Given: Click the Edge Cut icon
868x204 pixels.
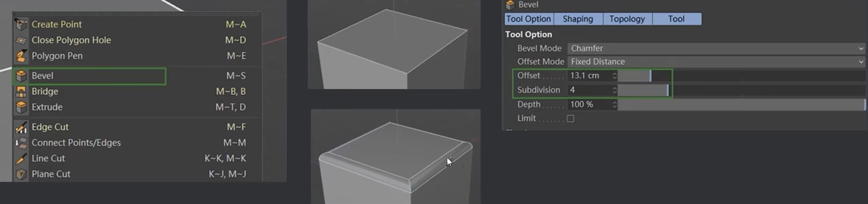Looking at the screenshot, I should coord(21,127).
